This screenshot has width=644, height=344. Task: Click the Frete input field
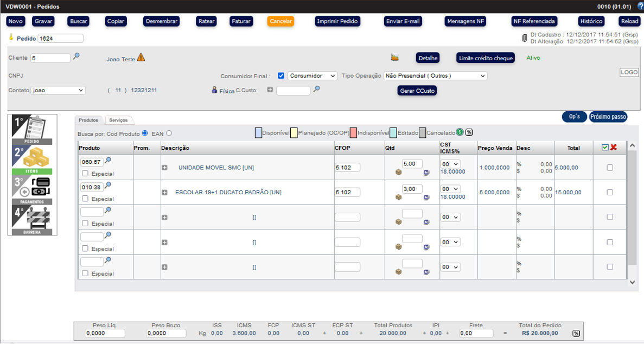pyautogui.click(x=476, y=334)
